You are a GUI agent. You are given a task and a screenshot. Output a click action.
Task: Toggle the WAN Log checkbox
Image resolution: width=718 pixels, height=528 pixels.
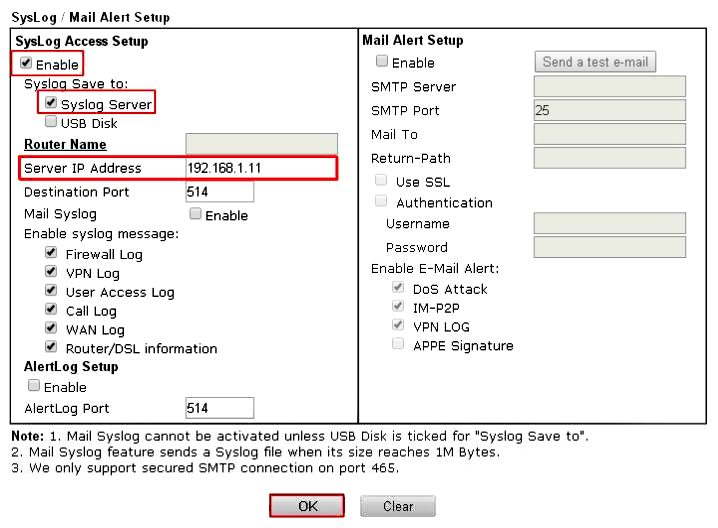(51, 329)
